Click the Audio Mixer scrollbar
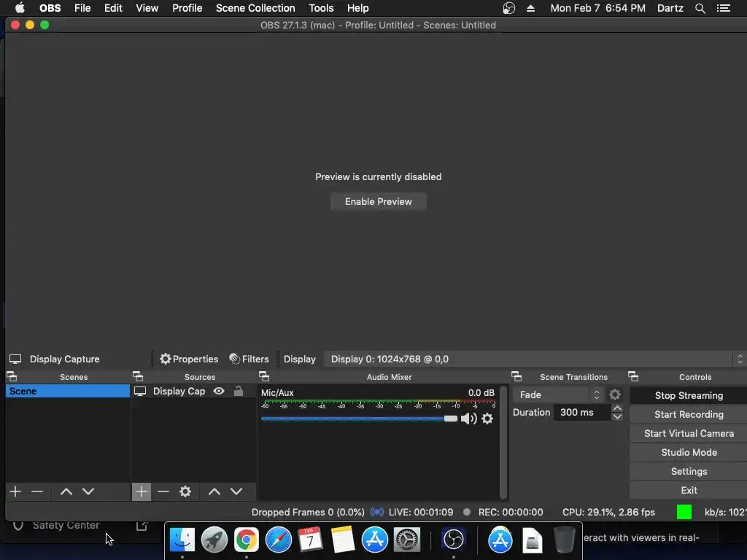 tap(503, 443)
